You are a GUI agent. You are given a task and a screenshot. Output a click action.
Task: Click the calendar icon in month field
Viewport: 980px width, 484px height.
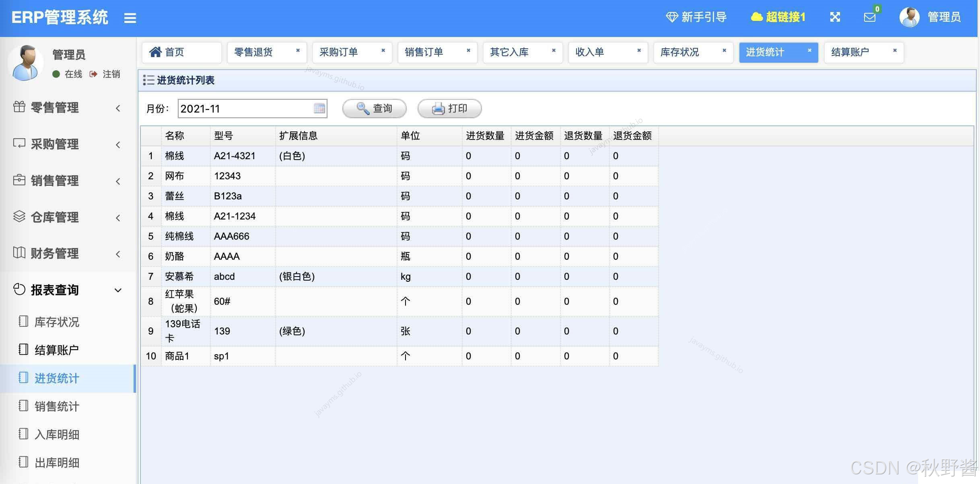pos(319,109)
